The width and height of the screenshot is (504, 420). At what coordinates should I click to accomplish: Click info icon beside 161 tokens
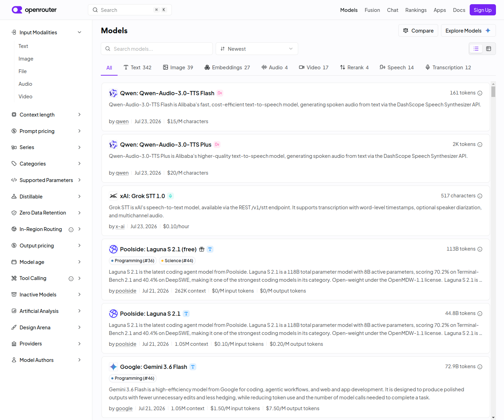click(x=480, y=93)
